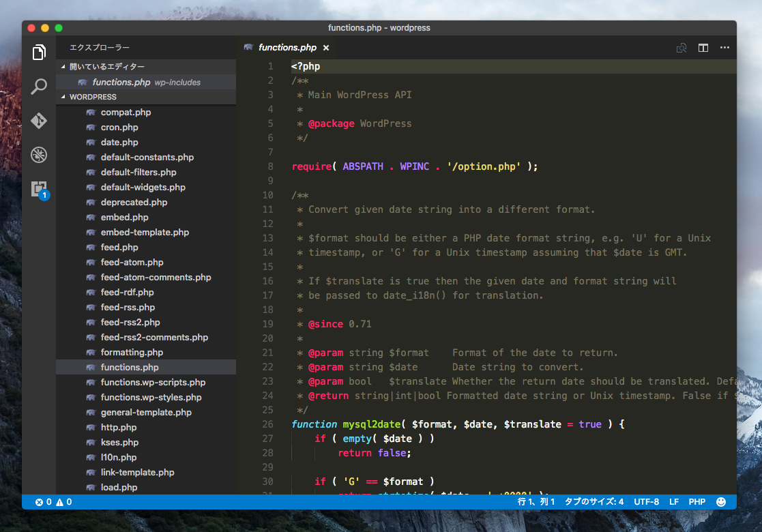Image resolution: width=762 pixels, height=532 pixels.
Task: Click the feedback smiley in status bar
Action: pyautogui.click(x=721, y=502)
